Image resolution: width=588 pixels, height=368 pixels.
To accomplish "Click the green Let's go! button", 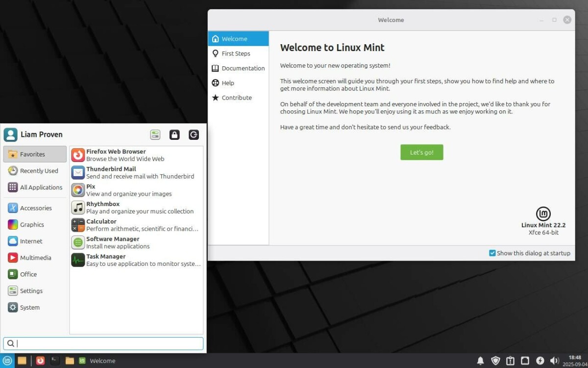I will 421,152.
